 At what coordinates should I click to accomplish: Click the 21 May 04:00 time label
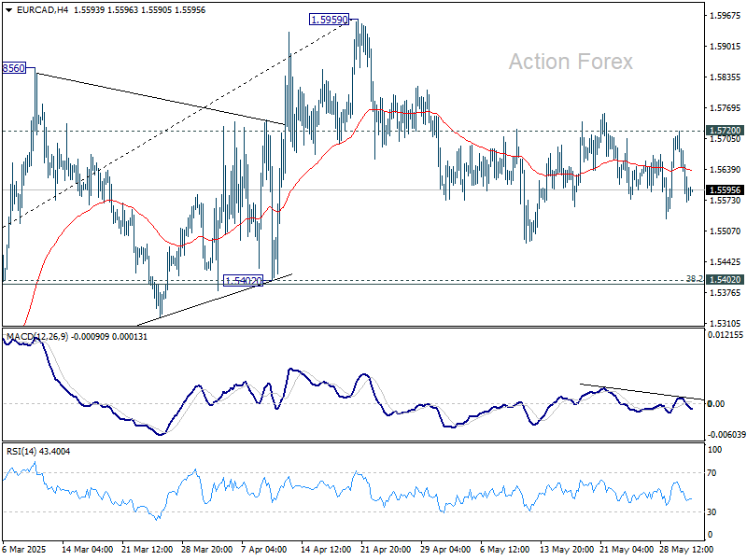(x=626, y=550)
